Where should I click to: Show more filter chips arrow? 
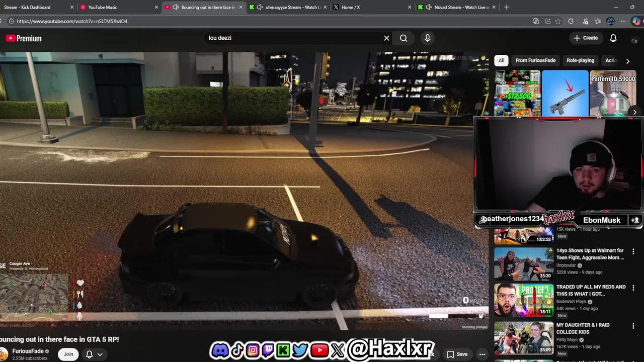coord(627,61)
